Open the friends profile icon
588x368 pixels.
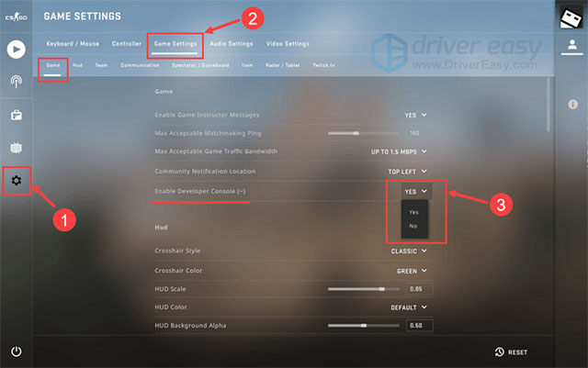click(x=571, y=46)
